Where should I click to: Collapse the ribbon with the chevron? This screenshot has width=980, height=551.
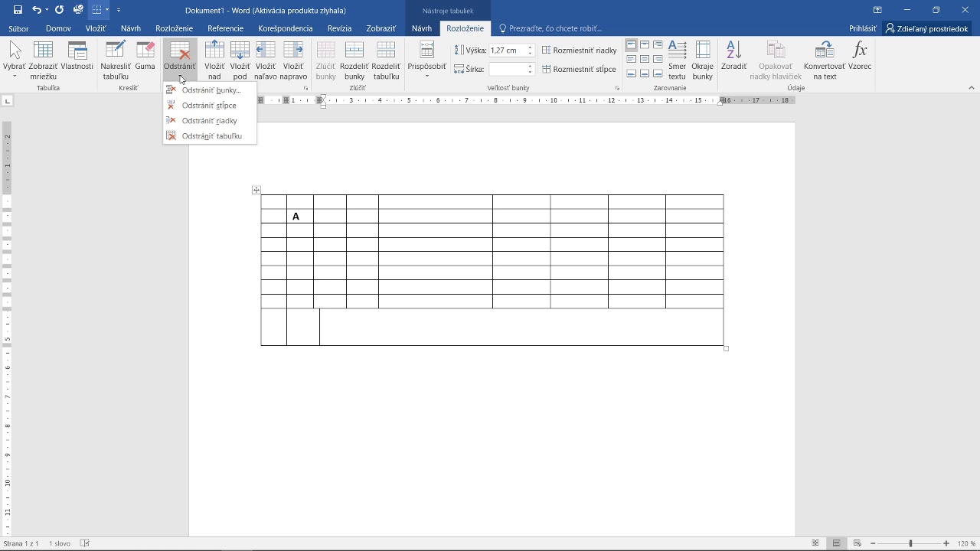972,88
